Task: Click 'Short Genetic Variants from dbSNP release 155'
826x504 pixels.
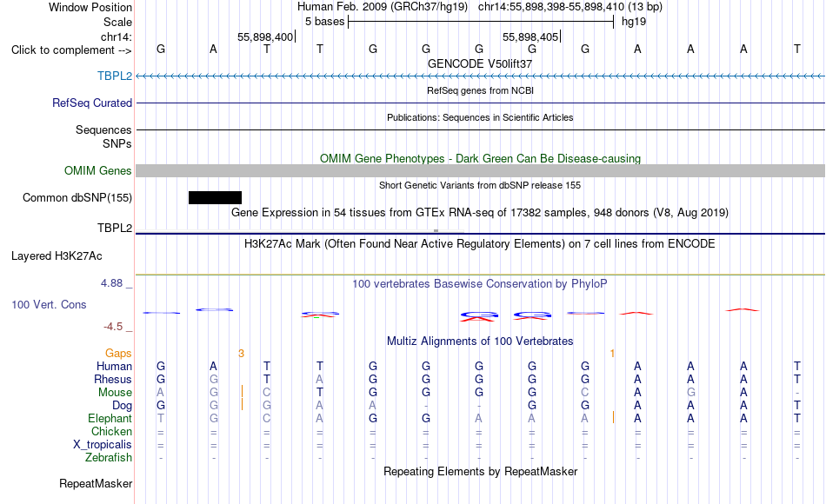Action: pos(480,185)
